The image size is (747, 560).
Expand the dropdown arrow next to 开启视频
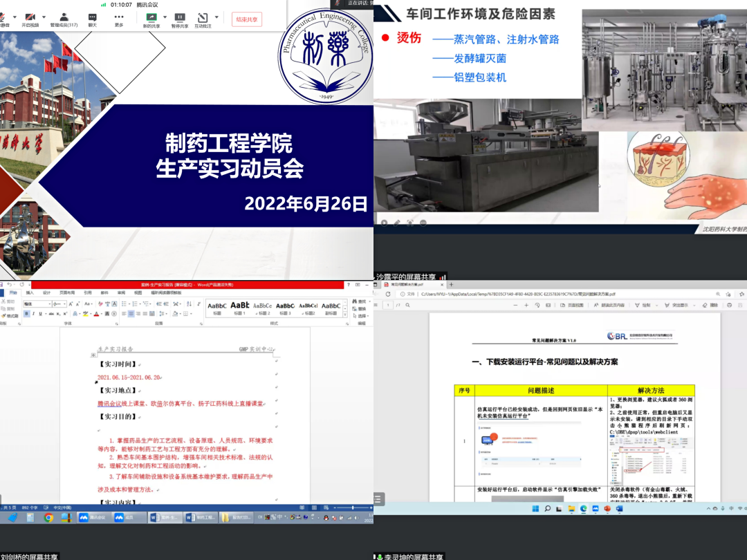tap(44, 17)
